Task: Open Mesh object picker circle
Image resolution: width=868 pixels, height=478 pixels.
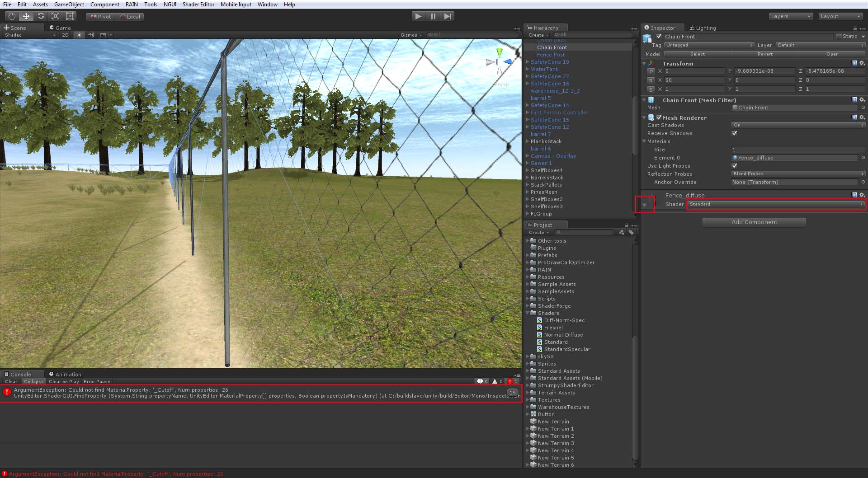Action: click(x=863, y=108)
